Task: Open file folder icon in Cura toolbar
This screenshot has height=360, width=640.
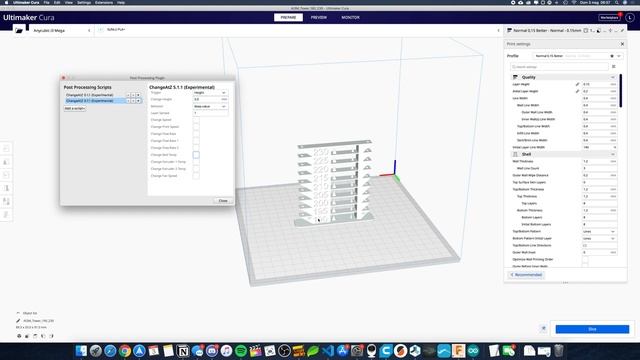Action: [x=19, y=30]
